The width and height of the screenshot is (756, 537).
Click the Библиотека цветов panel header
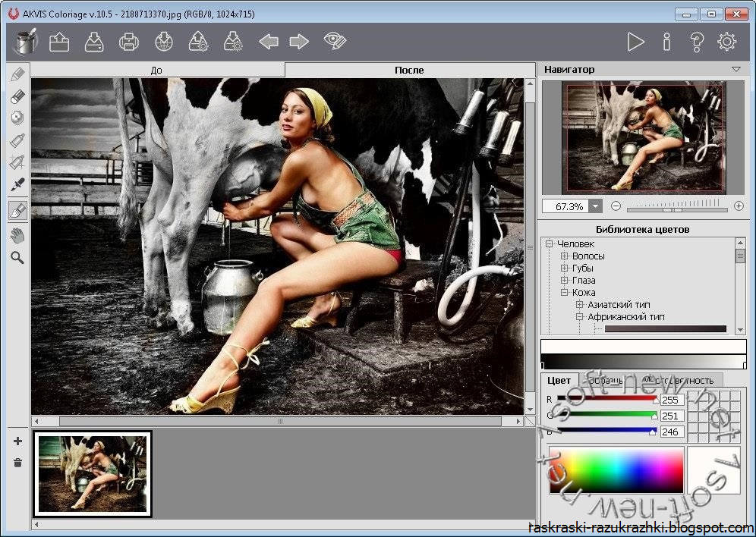pyautogui.click(x=643, y=229)
